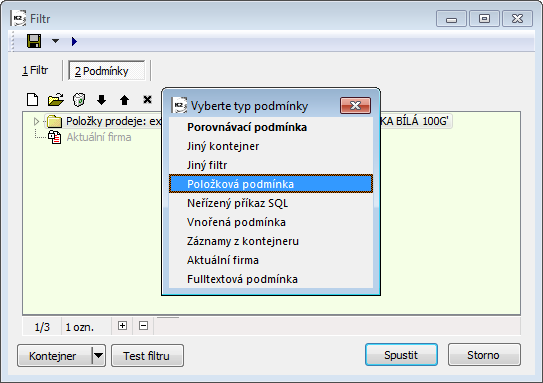Click the K2 icon in Filtr title bar
This screenshot has width=543, height=383.
click(x=18, y=18)
